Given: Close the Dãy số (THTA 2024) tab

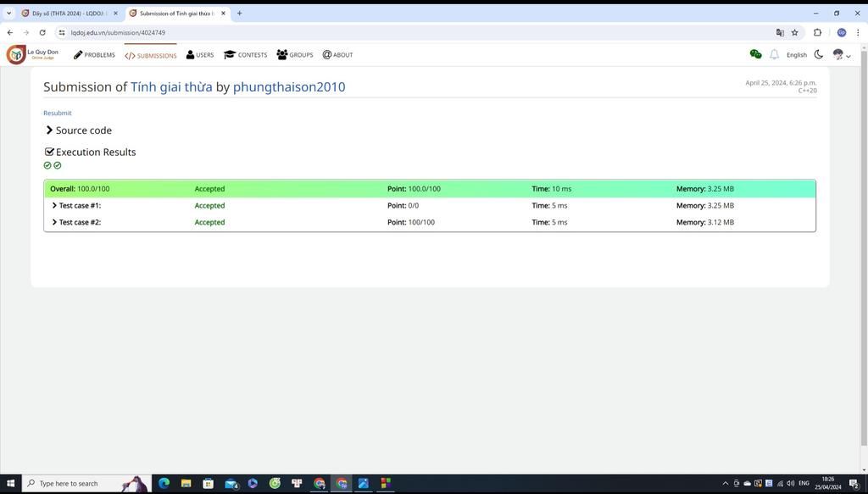Looking at the screenshot, I should point(115,14).
